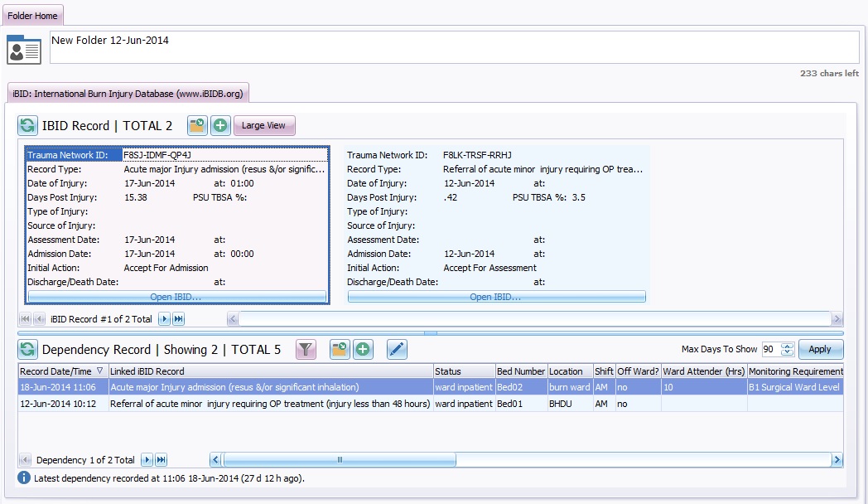Viewport: 868px width, 504px height.
Task: Go to next iBID record
Action: click(164, 319)
